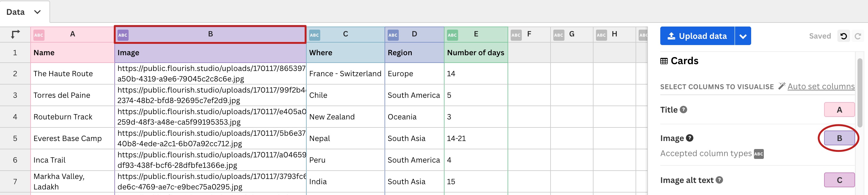
Task: Click the 'Number of days' header cell
Action: (476, 52)
